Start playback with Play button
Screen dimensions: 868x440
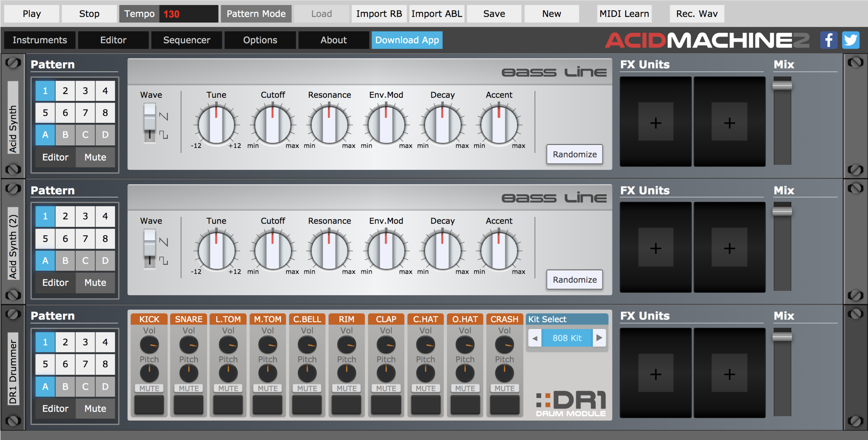32,14
